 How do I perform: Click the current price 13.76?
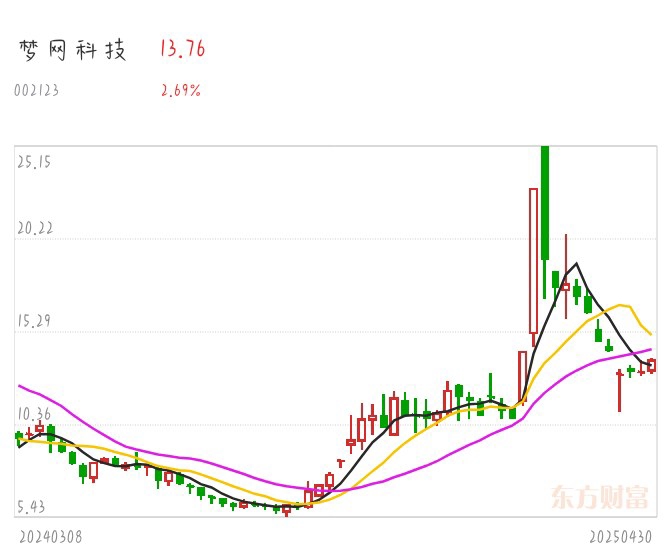183,48
